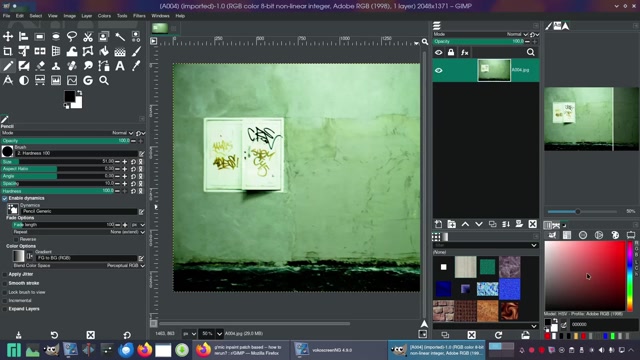Delete the layer button in Layers panel
640x360 pixels.
click(x=533, y=224)
